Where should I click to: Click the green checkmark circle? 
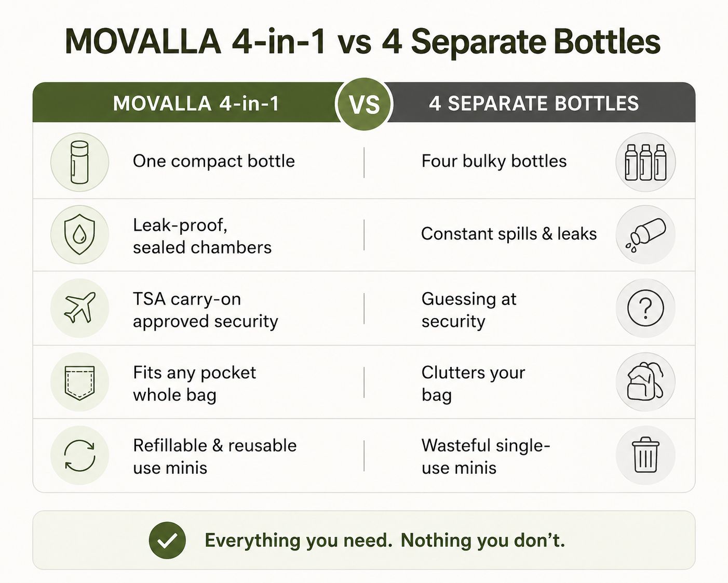(x=167, y=540)
